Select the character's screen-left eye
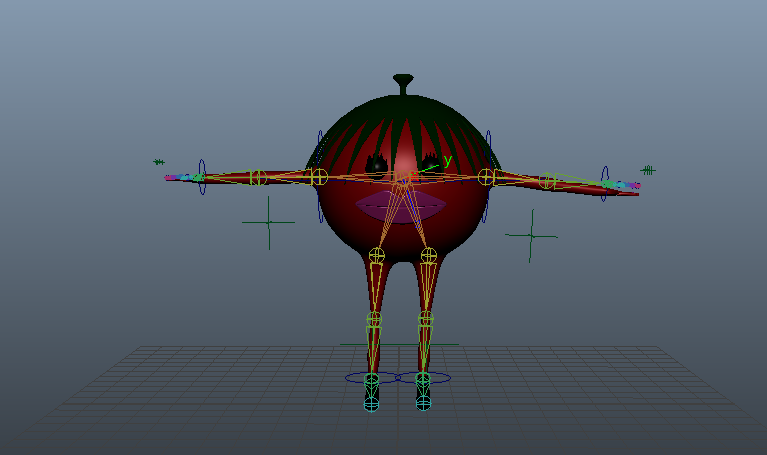 click(x=377, y=164)
